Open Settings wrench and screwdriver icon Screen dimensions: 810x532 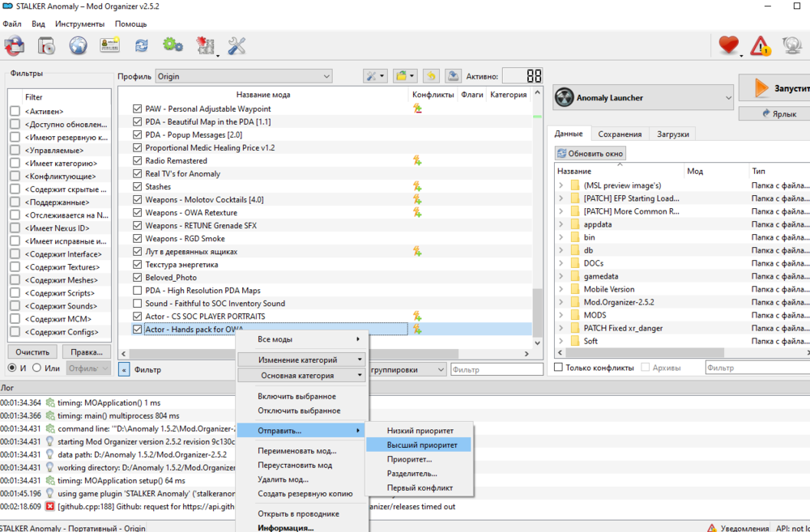pos(237,45)
